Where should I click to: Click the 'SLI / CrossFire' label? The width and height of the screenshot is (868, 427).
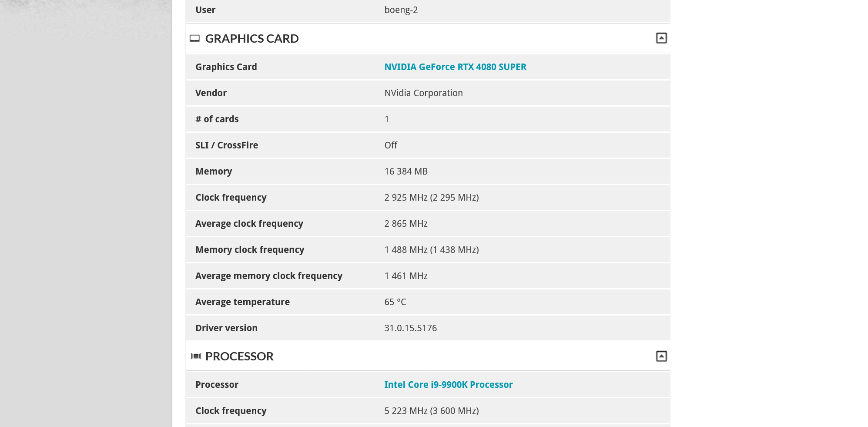(x=227, y=145)
